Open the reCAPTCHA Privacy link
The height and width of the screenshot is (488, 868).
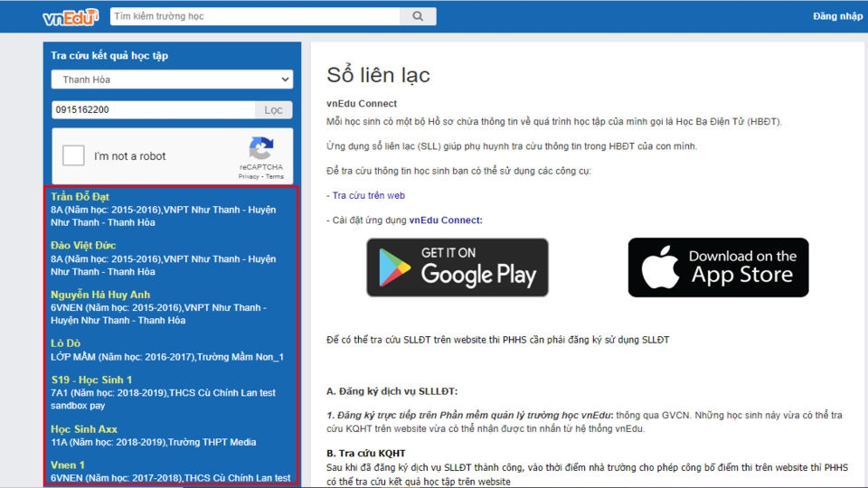pyautogui.click(x=249, y=176)
